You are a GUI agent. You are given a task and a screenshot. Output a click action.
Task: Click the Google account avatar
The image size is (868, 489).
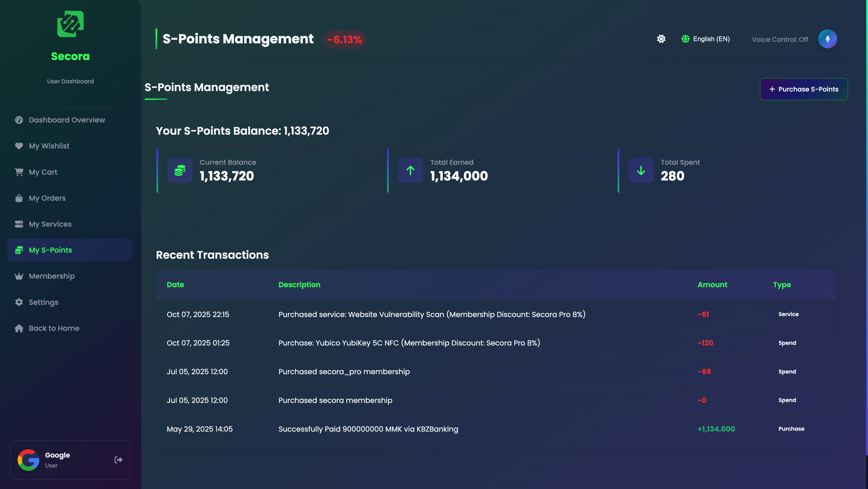pos(29,460)
